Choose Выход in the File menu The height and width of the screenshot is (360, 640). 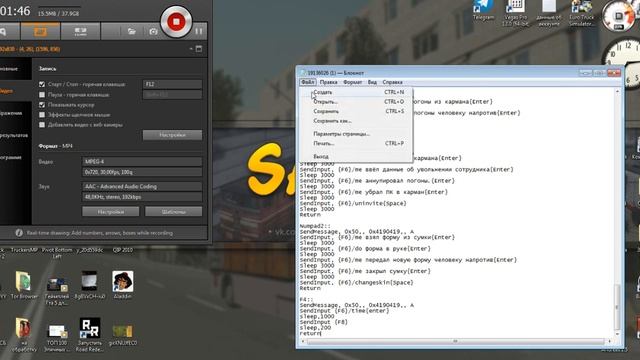click(x=356, y=156)
